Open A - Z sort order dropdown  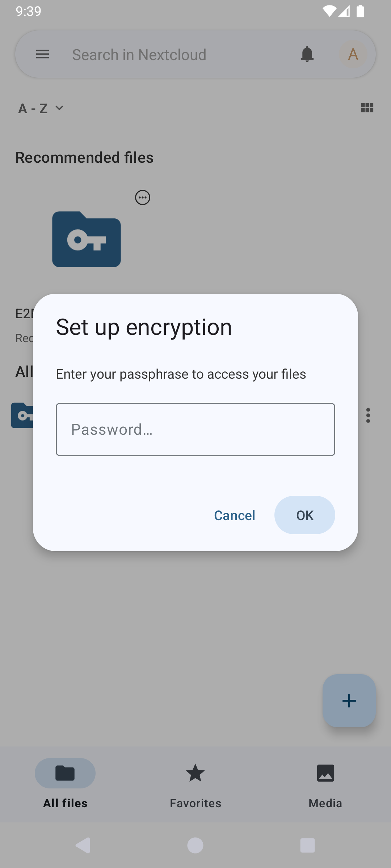click(x=41, y=108)
